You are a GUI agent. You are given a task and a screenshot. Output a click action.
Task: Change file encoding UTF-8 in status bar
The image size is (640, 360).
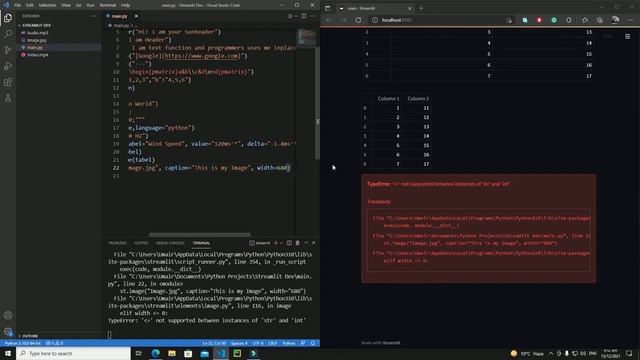[258, 343]
